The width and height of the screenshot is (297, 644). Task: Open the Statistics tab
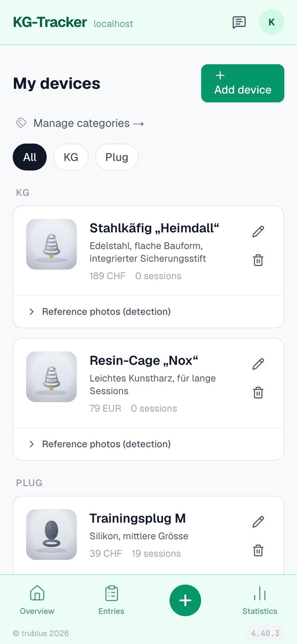(260, 600)
